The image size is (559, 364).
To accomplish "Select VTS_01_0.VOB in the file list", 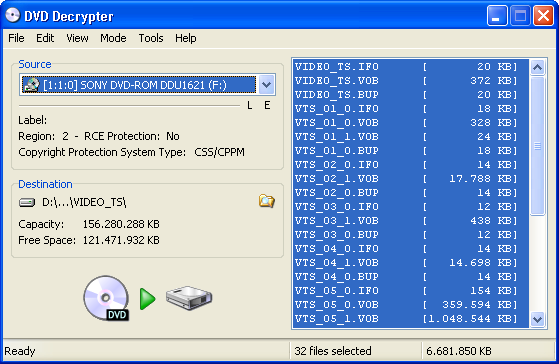I will 410,123.
